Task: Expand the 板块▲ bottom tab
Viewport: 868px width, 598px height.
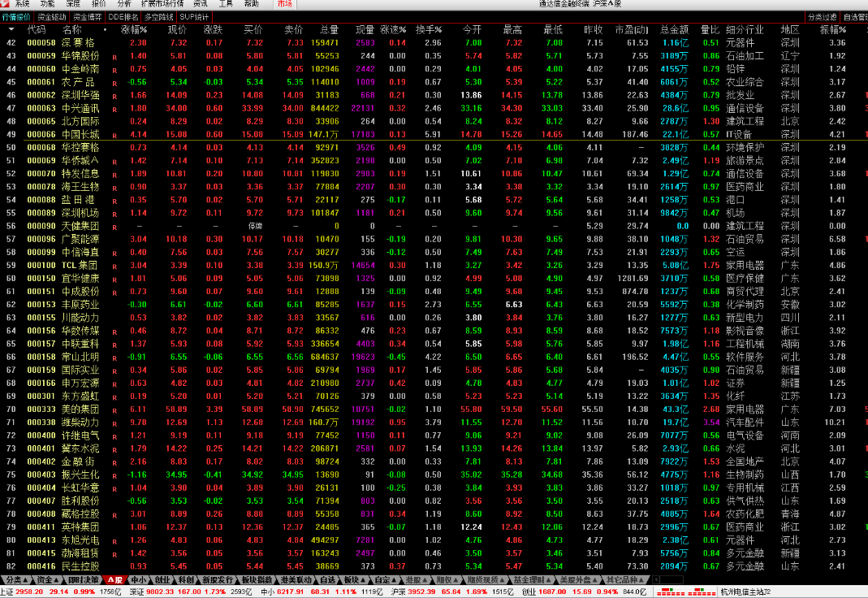Action: tap(354, 580)
